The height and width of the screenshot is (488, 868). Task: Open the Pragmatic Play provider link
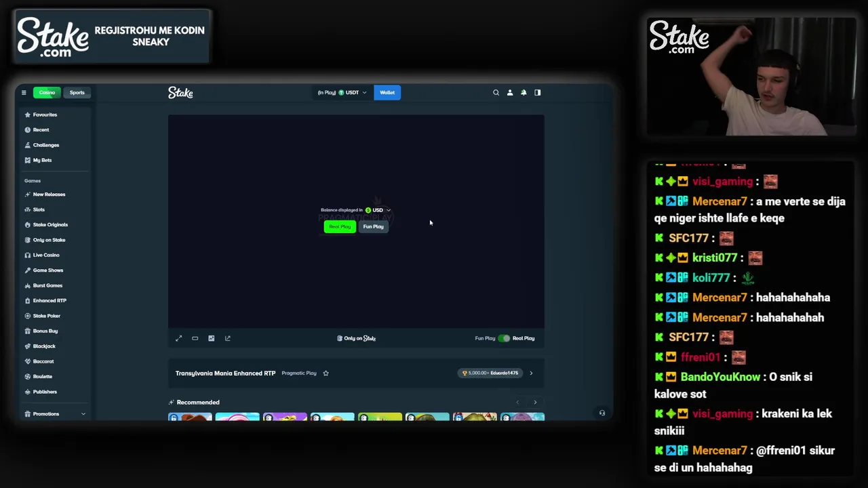click(x=299, y=373)
